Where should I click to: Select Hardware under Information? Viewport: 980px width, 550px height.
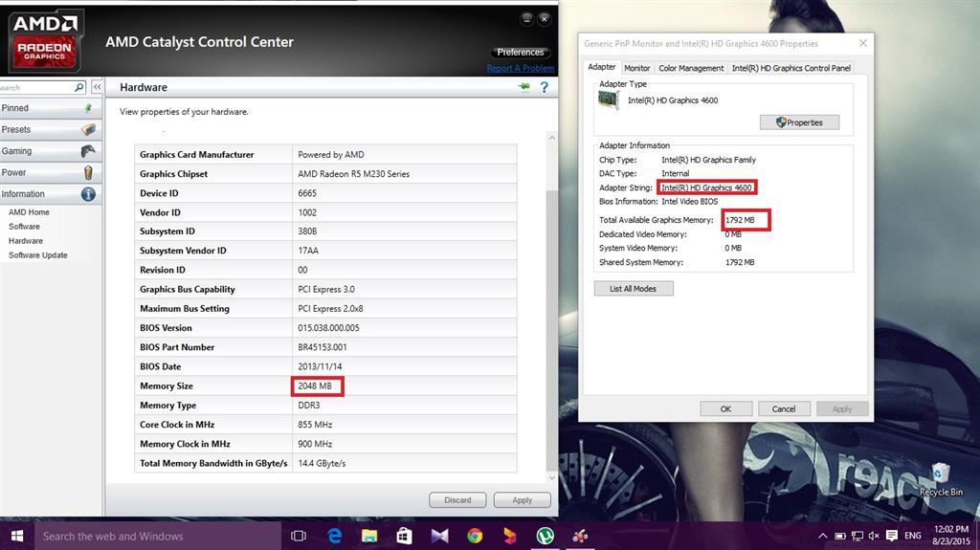26,241
